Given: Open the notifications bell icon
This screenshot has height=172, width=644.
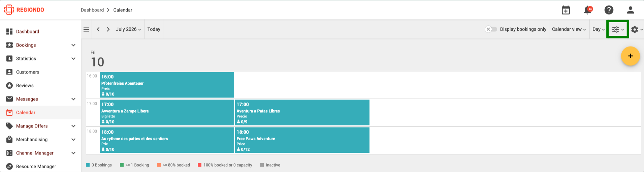Looking at the screenshot, I should pos(588,10).
